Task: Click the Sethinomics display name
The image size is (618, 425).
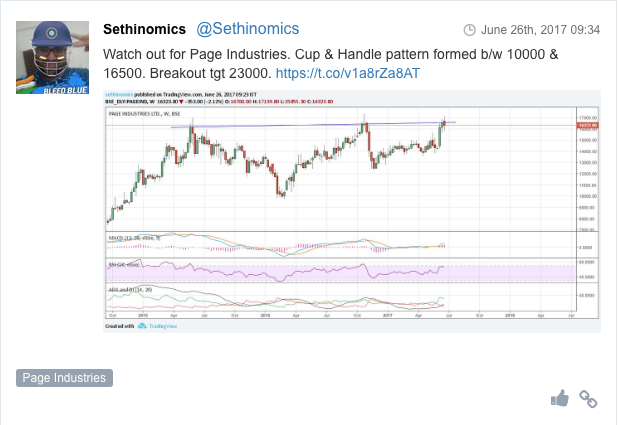Action: click(144, 29)
